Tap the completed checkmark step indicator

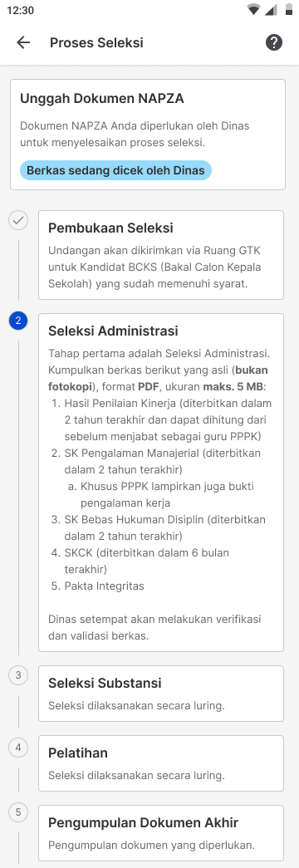18,221
